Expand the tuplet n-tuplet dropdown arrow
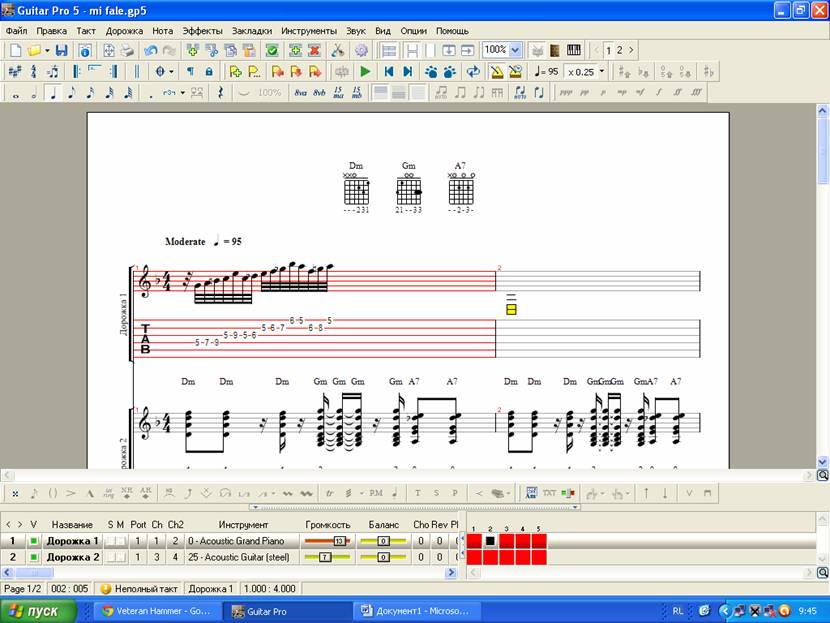Screen dimensions: 830x623 pos(183,93)
